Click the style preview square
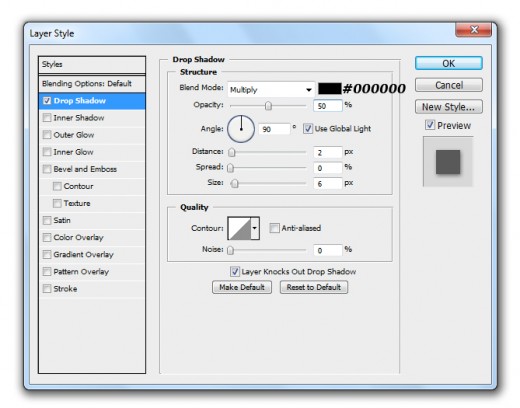520x408 pixels. click(x=448, y=162)
